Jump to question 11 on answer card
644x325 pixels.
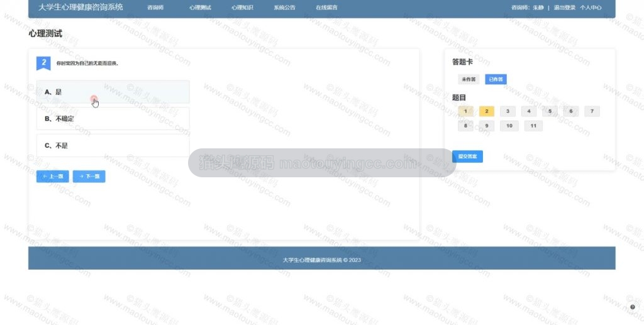pos(533,126)
